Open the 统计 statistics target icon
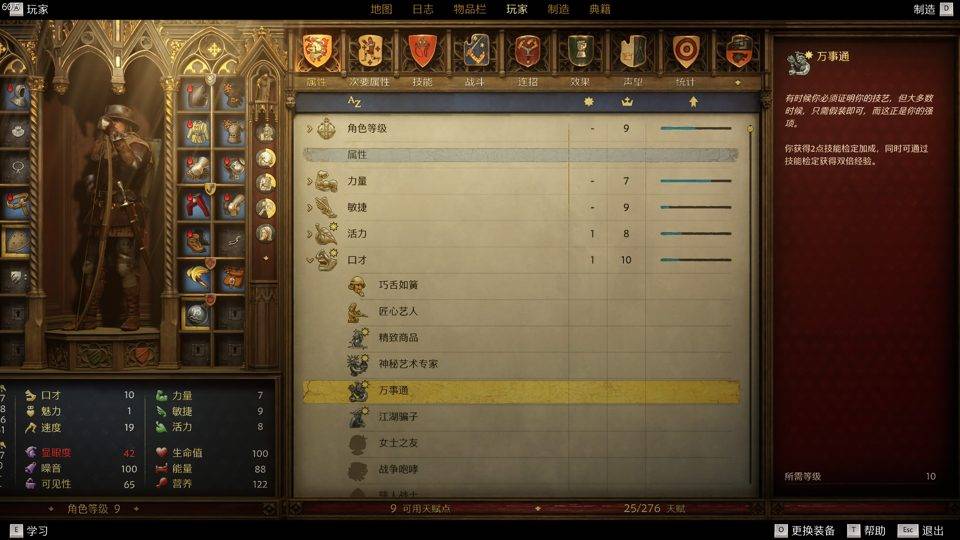Screen dimensions: 960x540 pyautogui.click(x=685, y=51)
